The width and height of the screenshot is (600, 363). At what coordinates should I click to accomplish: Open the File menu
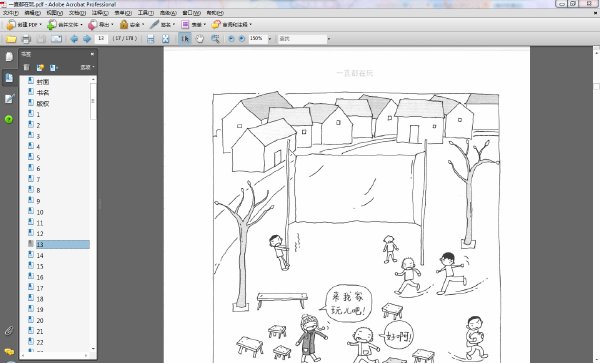tap(10, 13)
